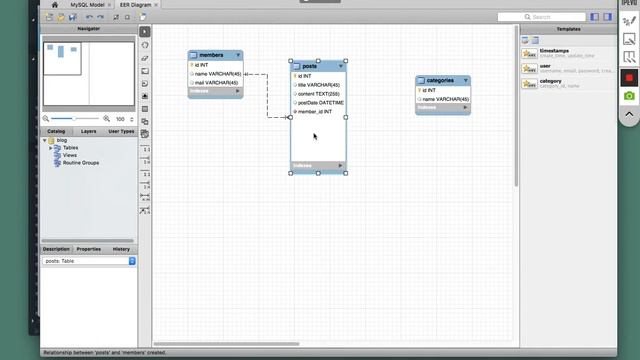Open the User Types tab
This screenshot has width=640, height=360.
pyautogui.click(x=121, y=131)
